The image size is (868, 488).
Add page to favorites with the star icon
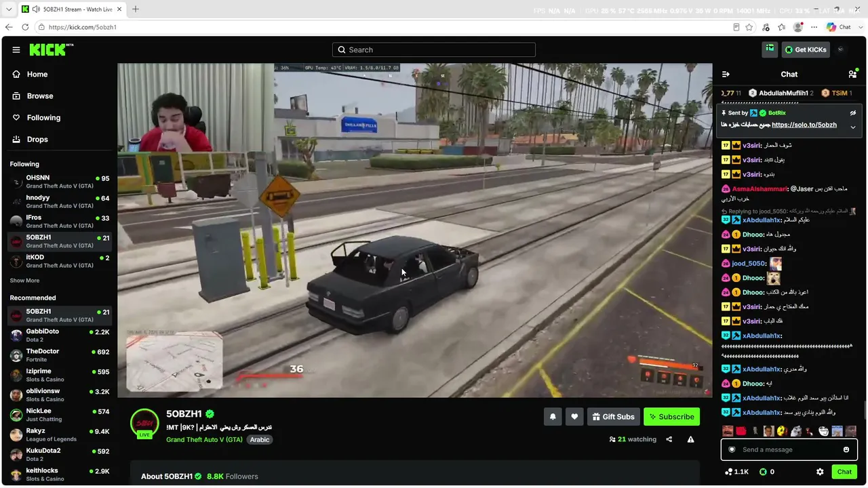pos(749,27)
